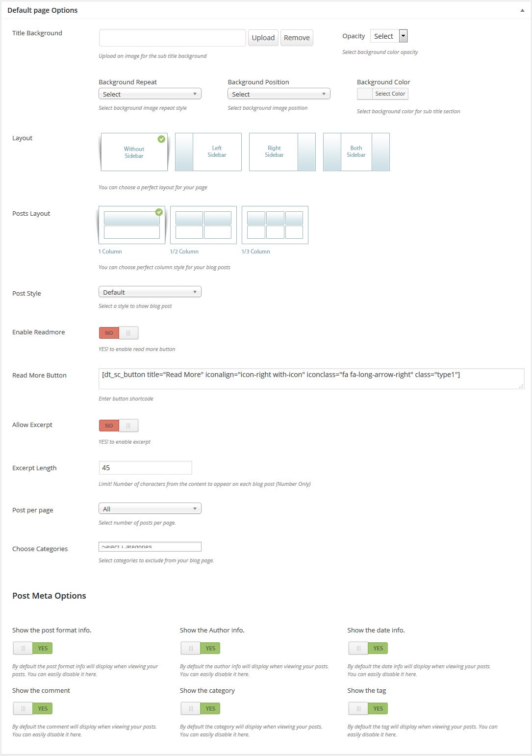This screenshot has height=756, width=532.
Task: Select the Without Sidebar layout
Action: tap(133, 151)
